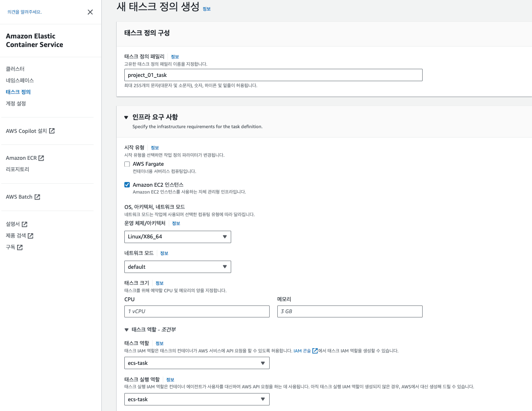Open the Amazon ECR sidebar link
532x411 pixels.
pyautogui.click(x=21, y=158)
